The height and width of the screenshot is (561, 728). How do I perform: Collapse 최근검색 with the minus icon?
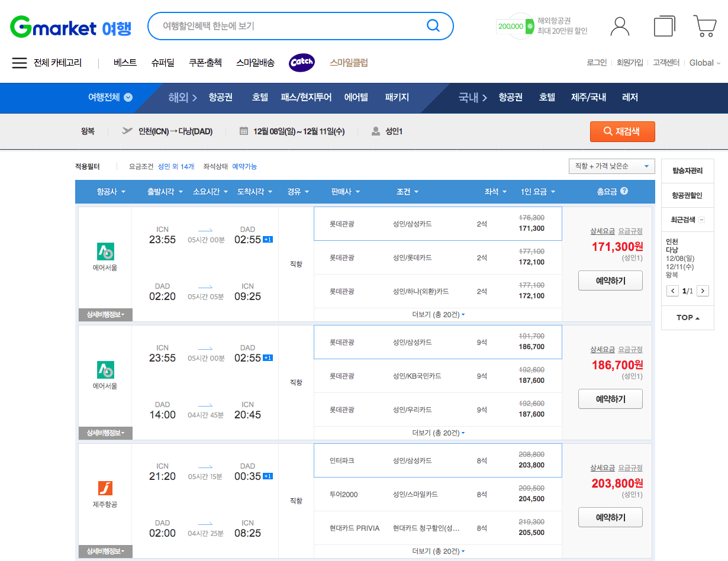point(702,220)
